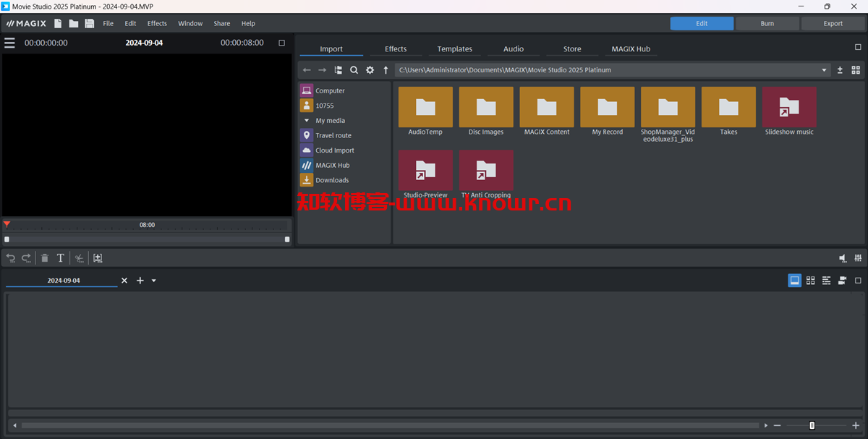Maximize the preview monitor with its square icon

pyautogui.click(x=282, y=43)
